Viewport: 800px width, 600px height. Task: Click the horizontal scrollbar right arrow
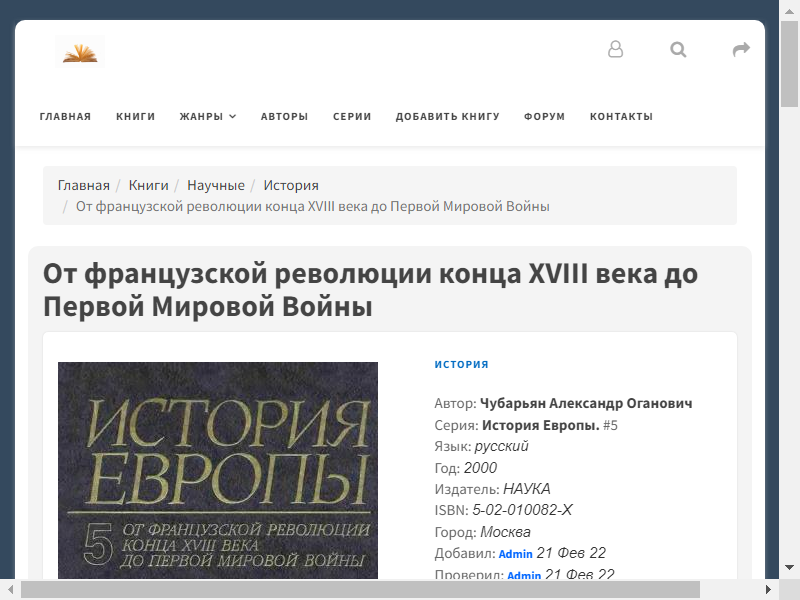tap(768, 590)
